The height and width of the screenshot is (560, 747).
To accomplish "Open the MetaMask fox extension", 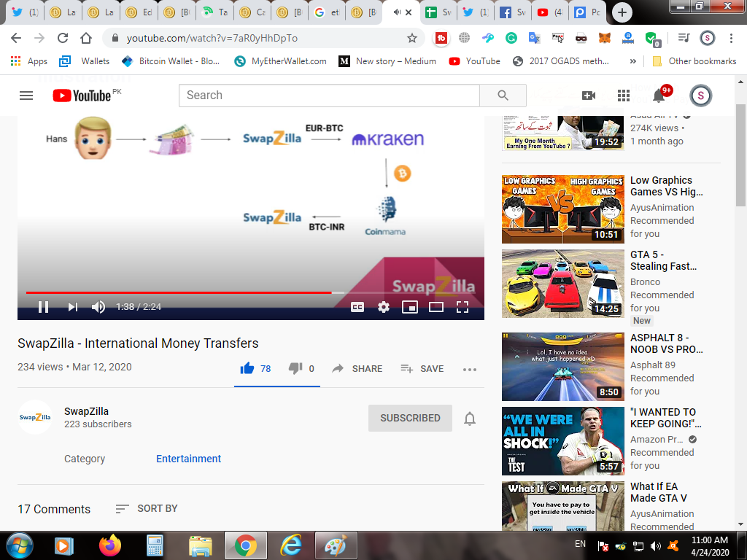I will coord(605,38).
